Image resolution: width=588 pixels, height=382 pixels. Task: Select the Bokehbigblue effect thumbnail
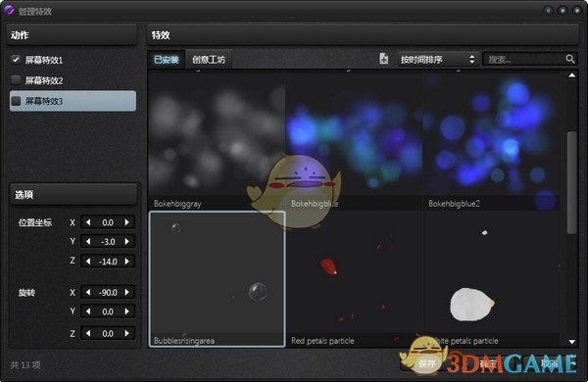(355, 141)
